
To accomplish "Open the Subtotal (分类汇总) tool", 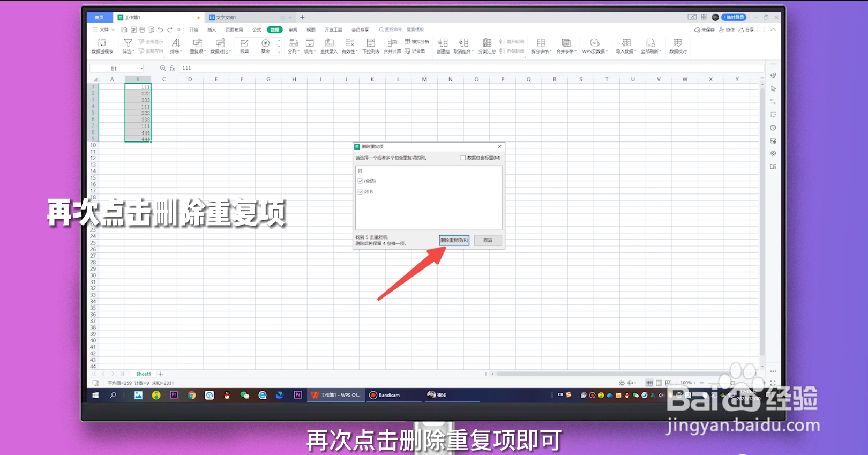I will pos(487,46).
